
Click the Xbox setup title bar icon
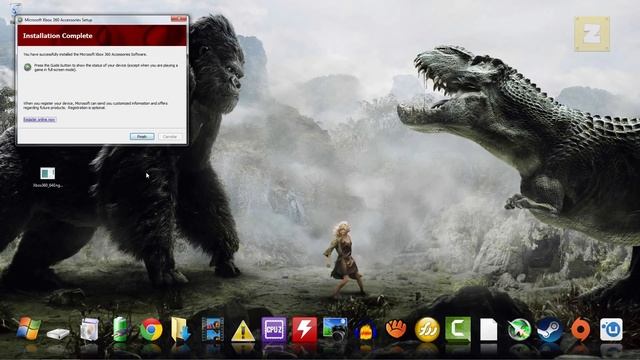click(20, 20)
